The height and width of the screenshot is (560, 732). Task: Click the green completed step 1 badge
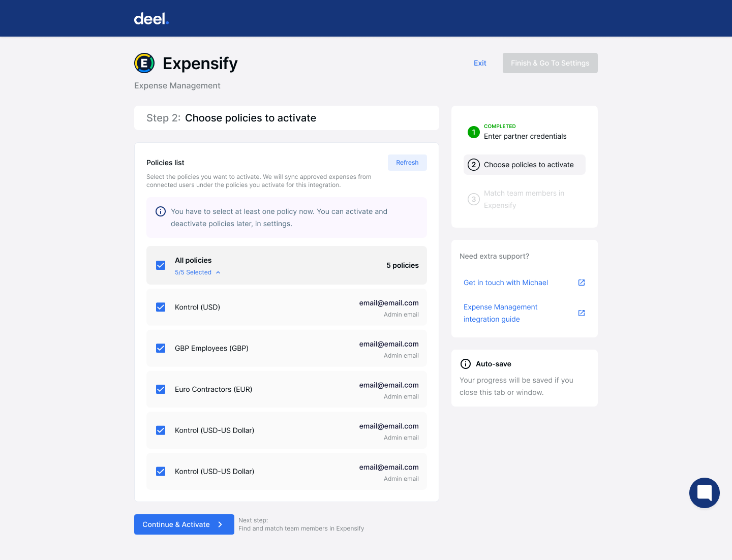click(x=474, y=132)
